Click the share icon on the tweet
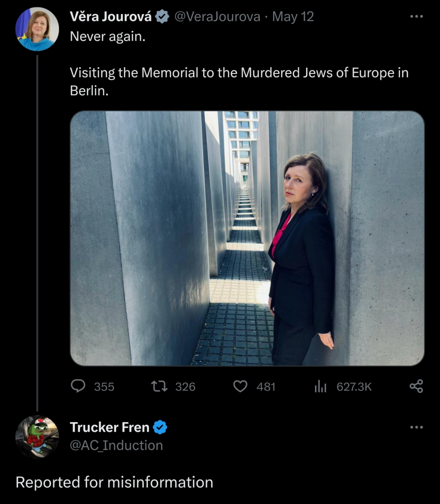The width and height of the screenshot is (440, 504). click(x=416, y=386)
